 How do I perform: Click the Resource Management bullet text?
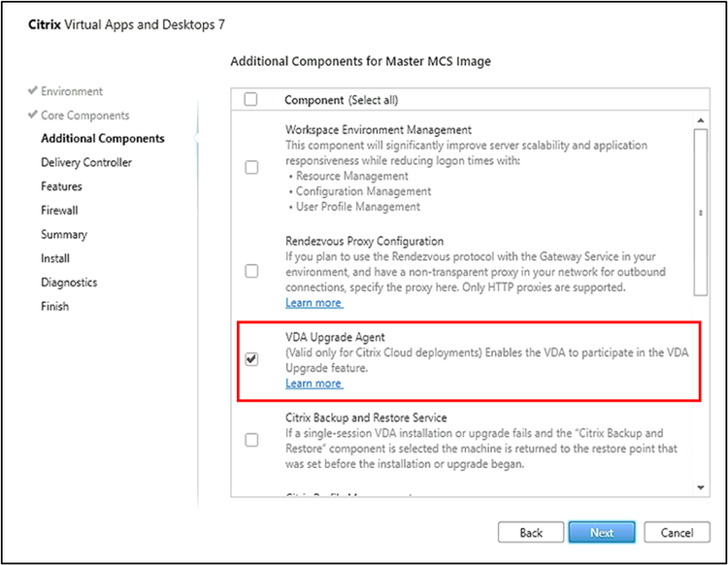coord(352,176)
